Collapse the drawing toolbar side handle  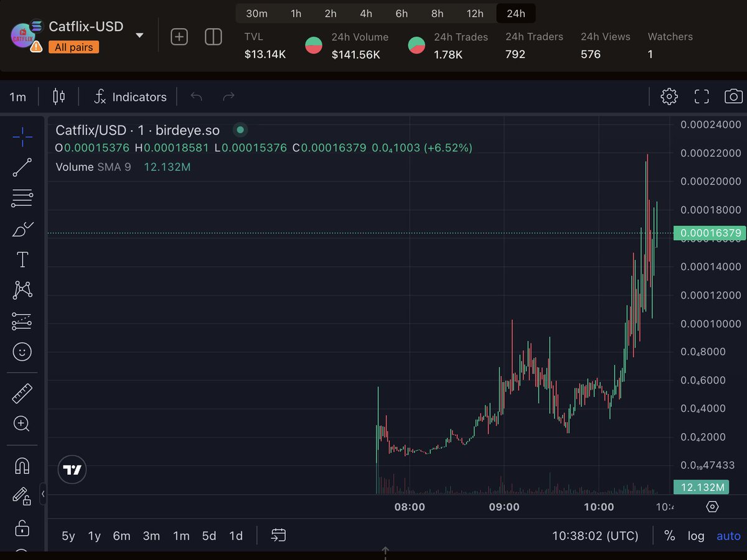(43, 494)
